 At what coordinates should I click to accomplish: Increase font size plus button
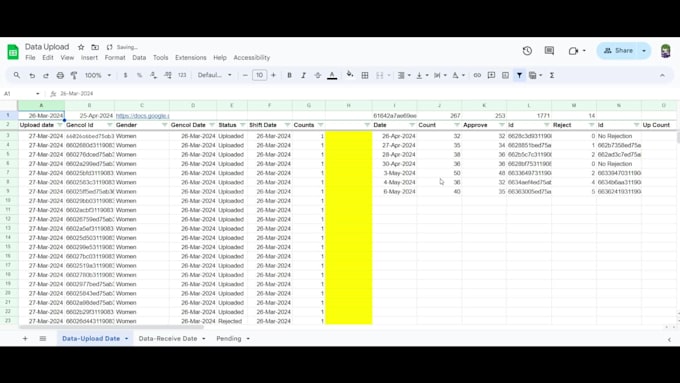(273, 75)
